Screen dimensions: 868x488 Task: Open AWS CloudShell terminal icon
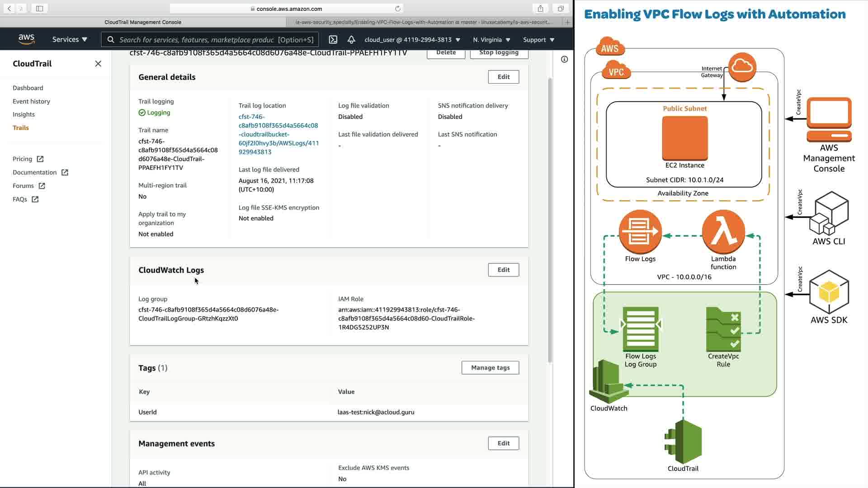click(x=333, y=40)
